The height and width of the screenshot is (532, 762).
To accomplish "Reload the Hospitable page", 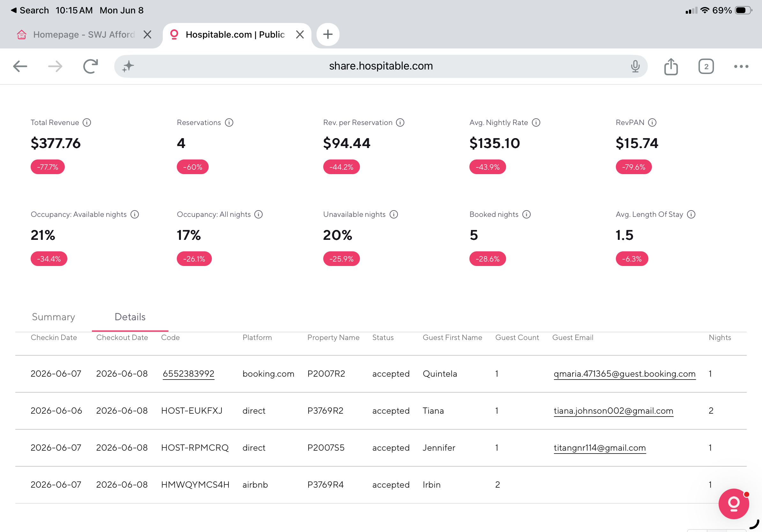I will [x=91, y=66].
